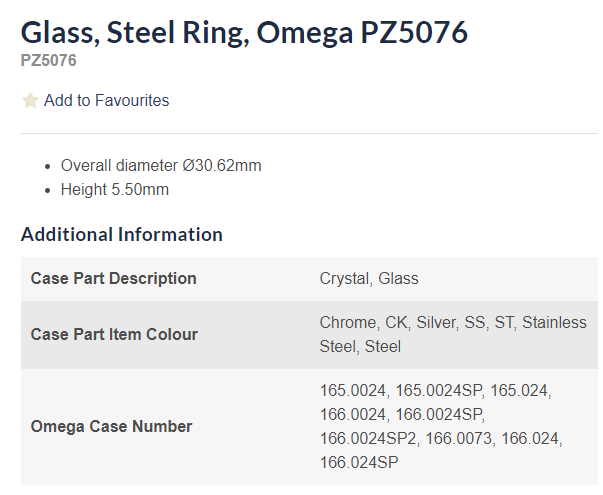603x495 pixels.
Task: Click the Add to Favourites link
Action: [x=106, y=101]
